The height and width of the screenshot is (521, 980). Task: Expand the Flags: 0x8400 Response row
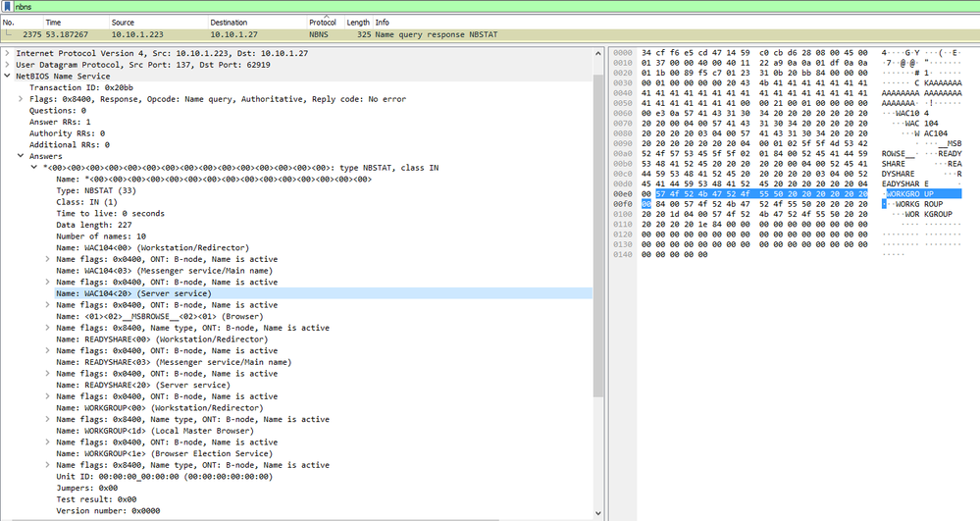tap(21, 99)
